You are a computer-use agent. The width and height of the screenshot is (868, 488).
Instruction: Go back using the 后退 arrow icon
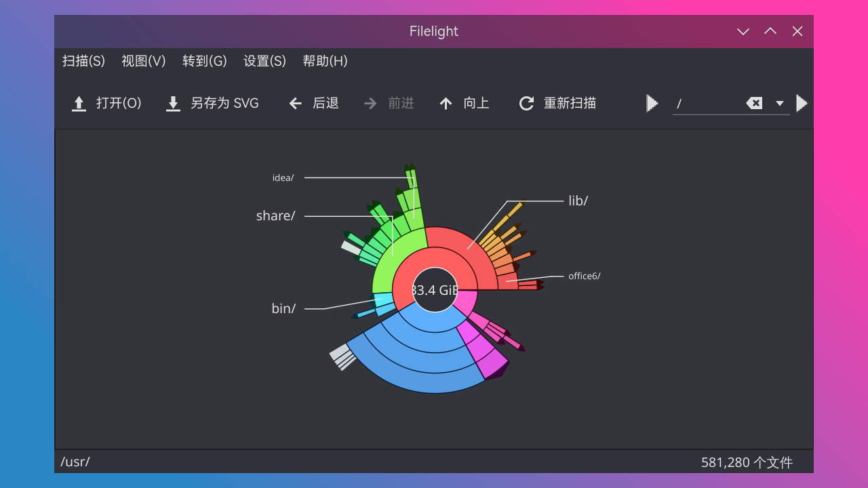pos(295,103)
